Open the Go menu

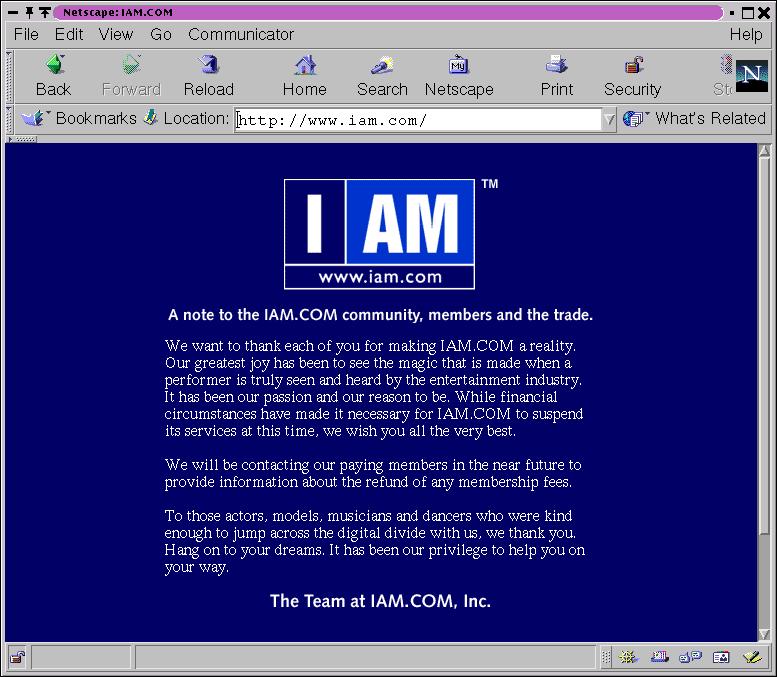click(x=161, y=34)
